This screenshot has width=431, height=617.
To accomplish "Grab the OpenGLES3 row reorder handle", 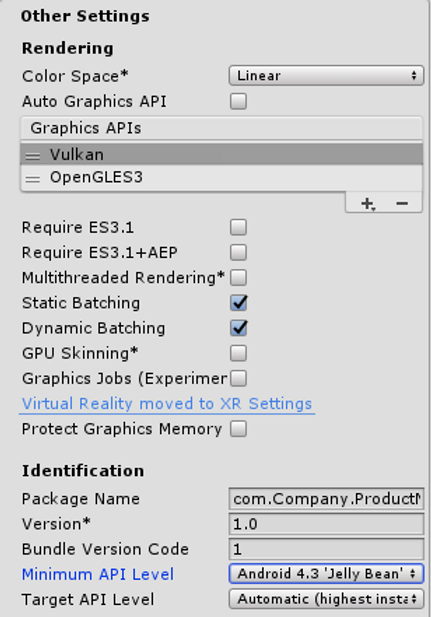I will 33,179.
